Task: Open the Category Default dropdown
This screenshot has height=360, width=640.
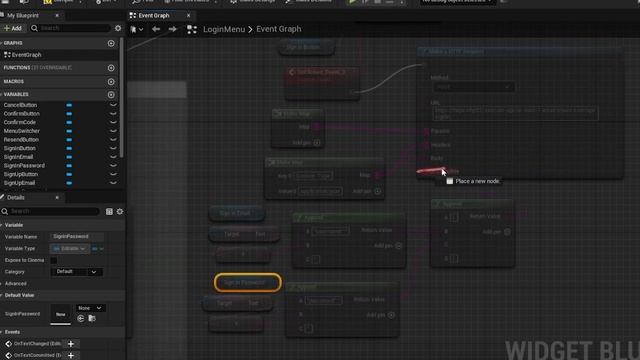Action: [x=76, y=272]
